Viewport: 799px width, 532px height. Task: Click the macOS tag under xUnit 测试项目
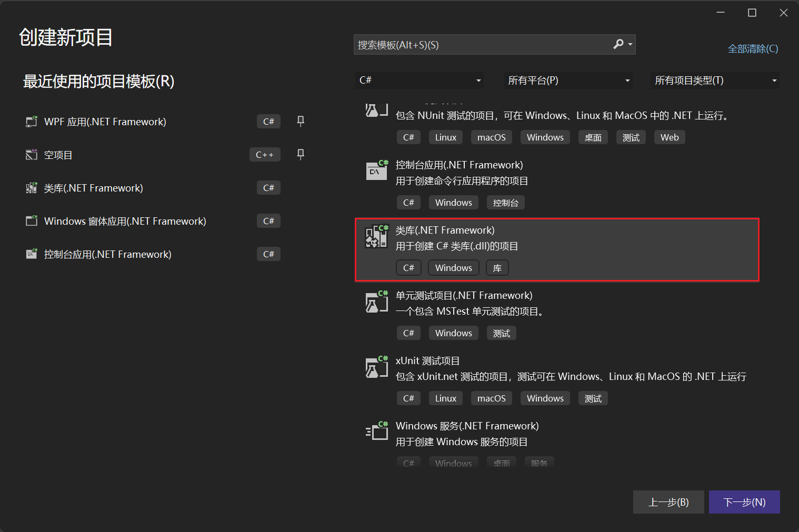(492, 398)
